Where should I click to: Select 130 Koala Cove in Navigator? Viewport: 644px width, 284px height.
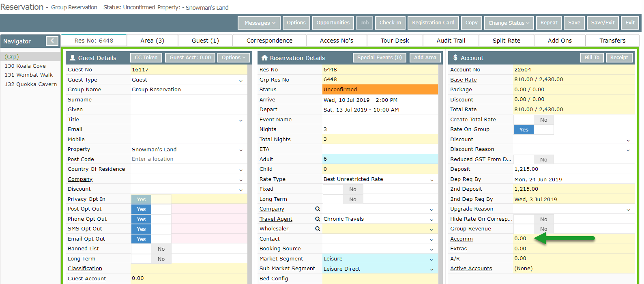[25, 66]
